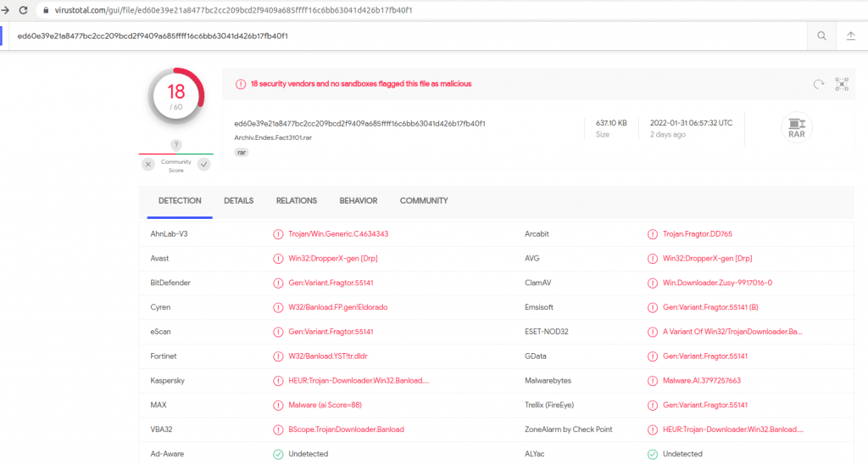
Task: Click the alert icon for ESET-NOD32 detection
Action: tap(652, 332)
